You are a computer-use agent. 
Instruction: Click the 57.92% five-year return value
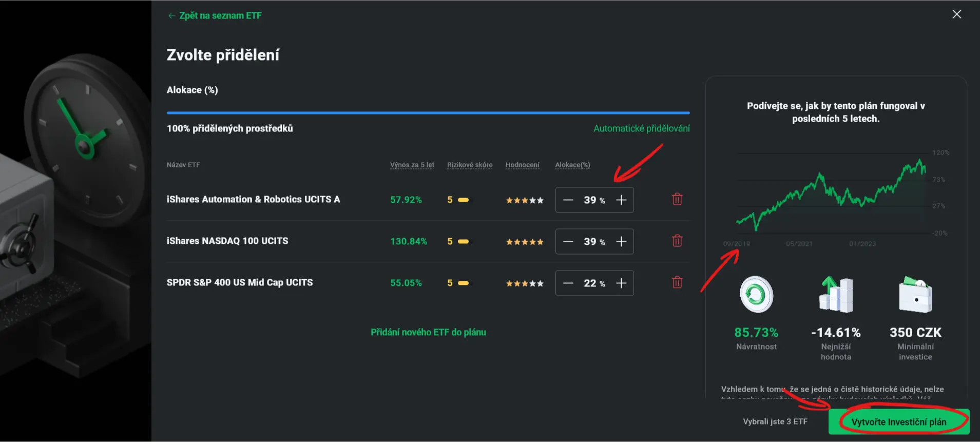(x=406, y=200)
